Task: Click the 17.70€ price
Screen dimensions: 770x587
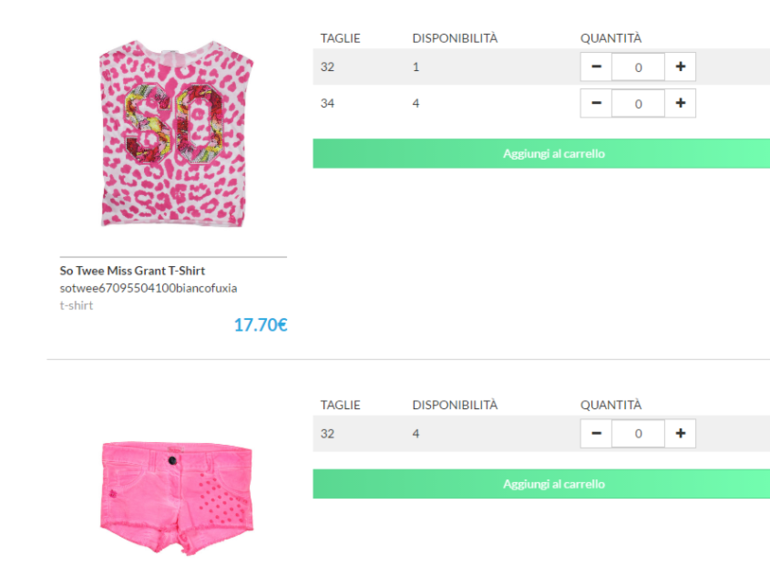Action: point(260,325)
